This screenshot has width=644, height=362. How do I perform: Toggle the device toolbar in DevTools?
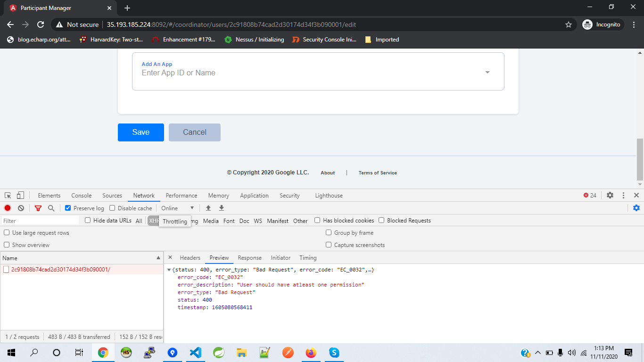click(19, 195)
